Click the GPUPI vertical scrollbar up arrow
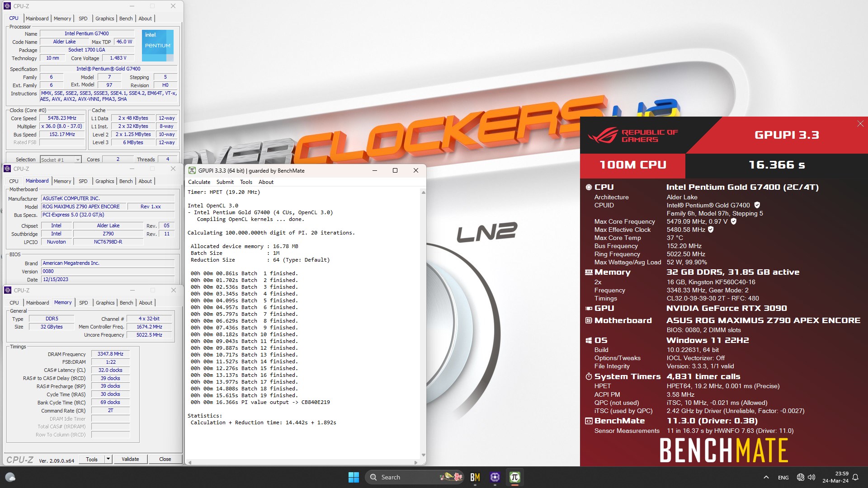The height and width of the screenshot is (488, 868). [423, 192]
